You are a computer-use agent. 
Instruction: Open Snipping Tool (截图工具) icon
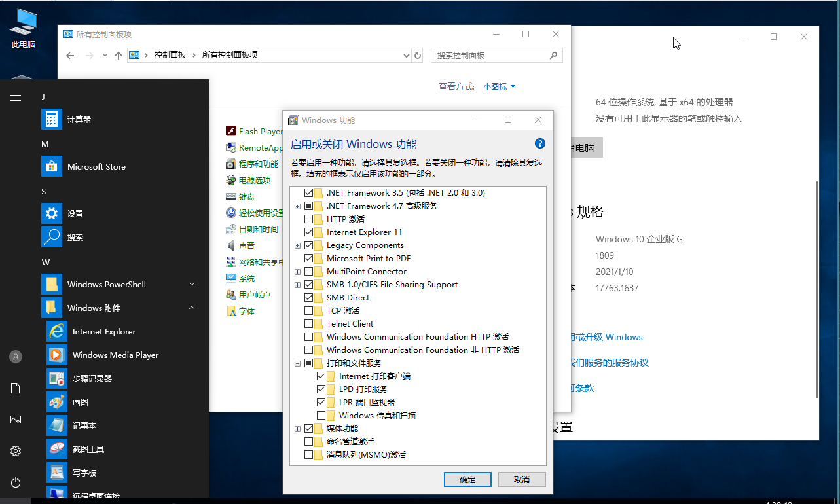tap(57, 449)
